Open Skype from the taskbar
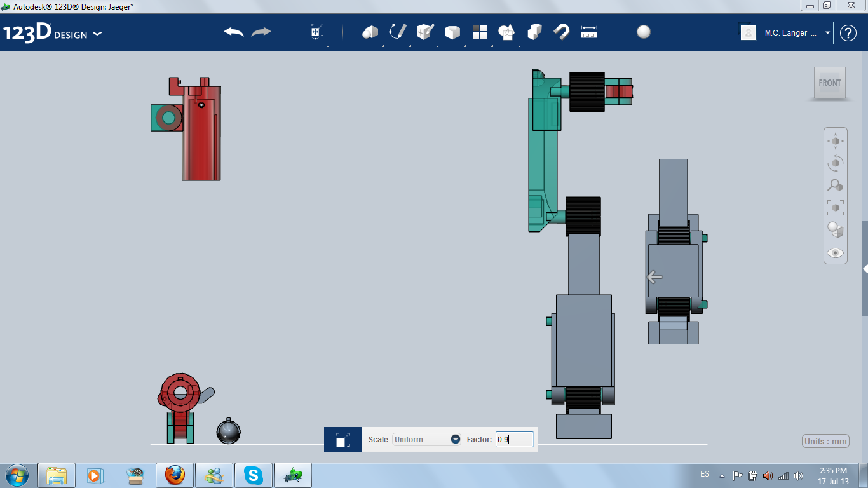 coord(254,475)
